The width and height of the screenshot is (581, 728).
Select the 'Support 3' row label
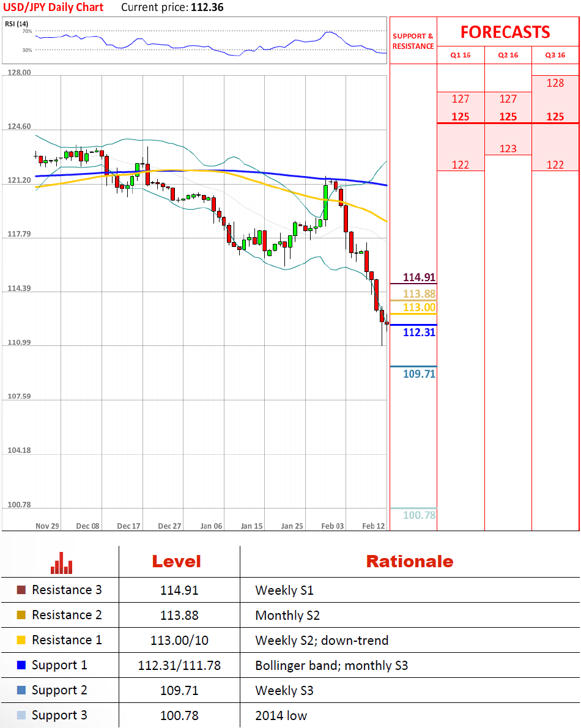59,715
